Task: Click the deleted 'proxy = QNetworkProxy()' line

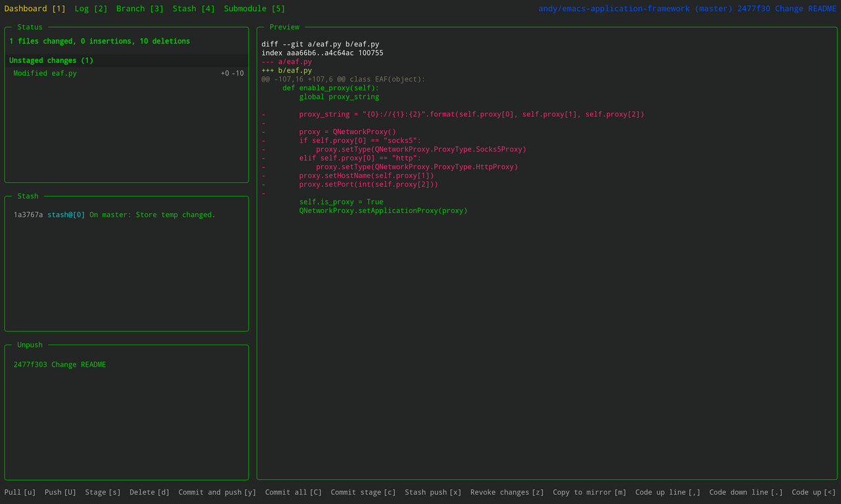Action: point(329,131)
